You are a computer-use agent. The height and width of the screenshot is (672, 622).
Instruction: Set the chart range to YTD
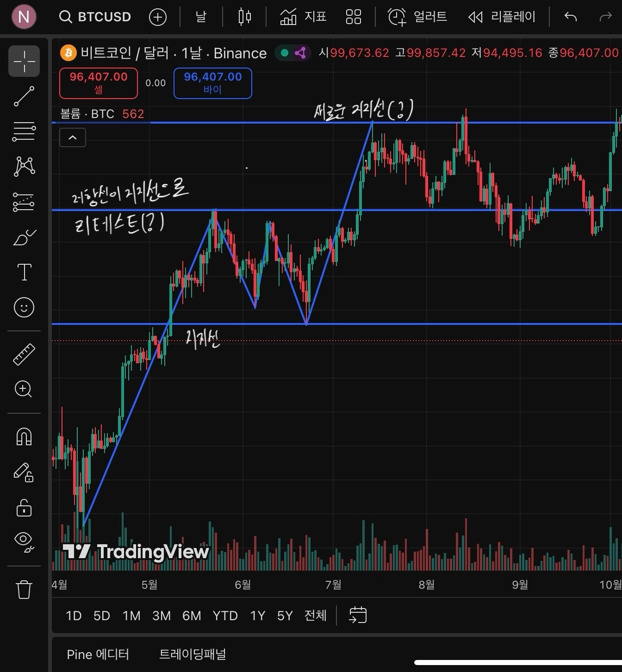pos(225,616)
